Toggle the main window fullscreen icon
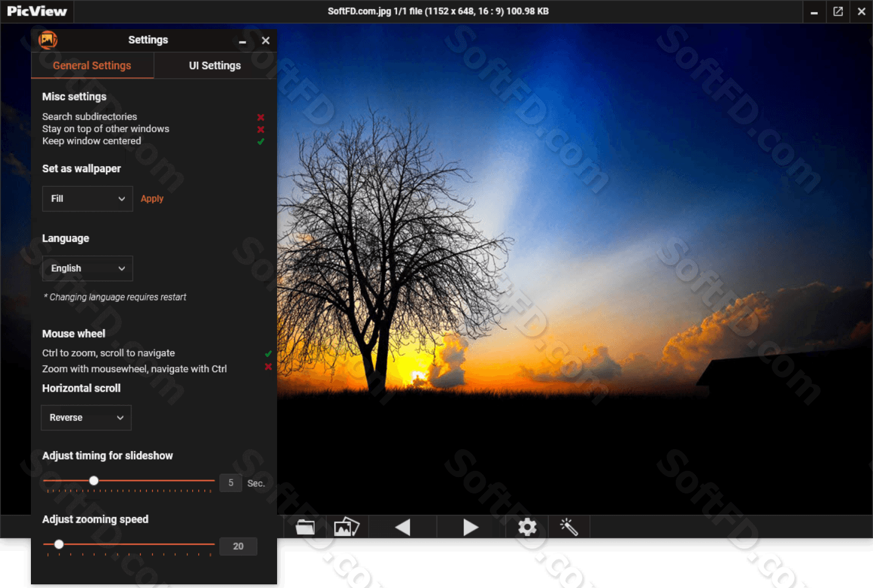Image resolution: width=873 pixels, height=588 pixels. (838, 12)
